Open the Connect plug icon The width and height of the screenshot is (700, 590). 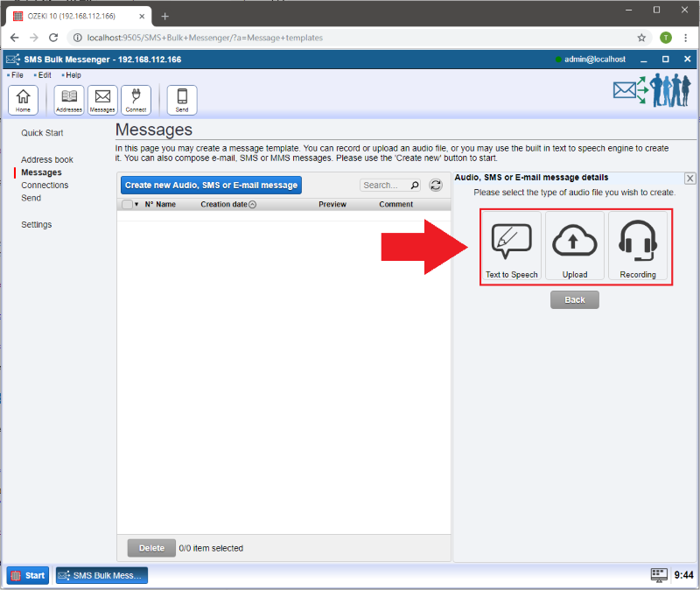136,100
